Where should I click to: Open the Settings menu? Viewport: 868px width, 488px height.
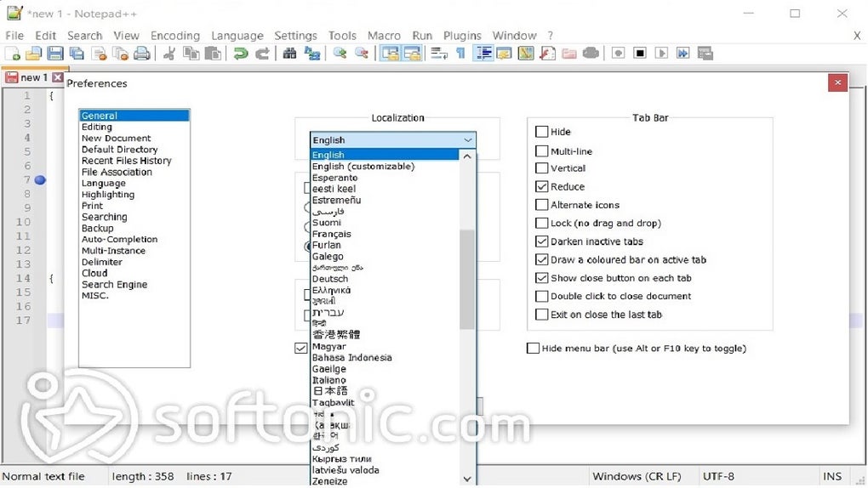point(295,36)
